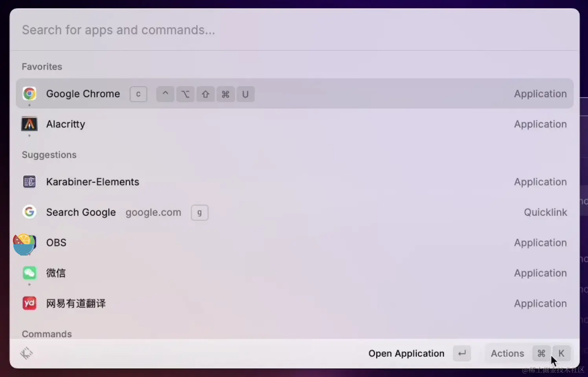
Task: Click the Application label on 微信 row
Action: click(x=540, y=273)
